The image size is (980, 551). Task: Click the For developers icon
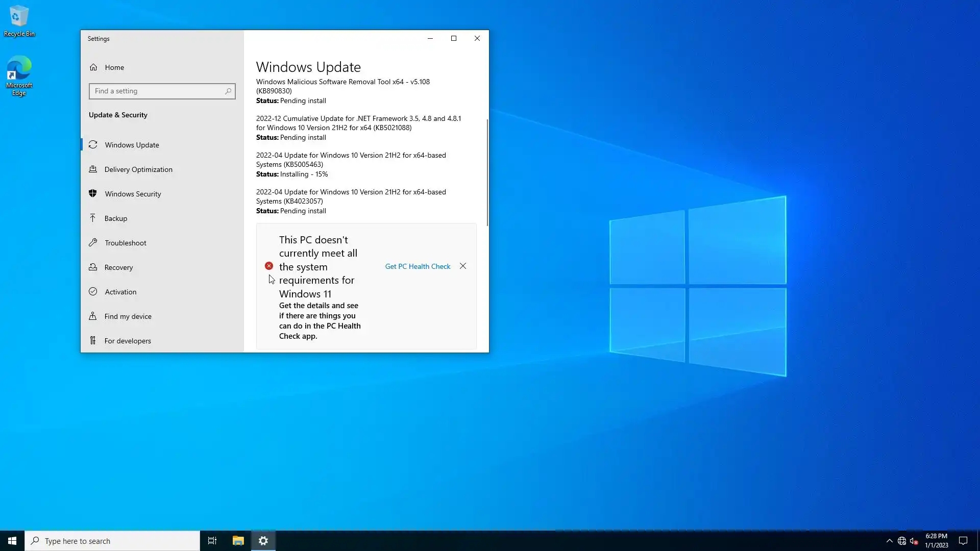coord(93,341)
